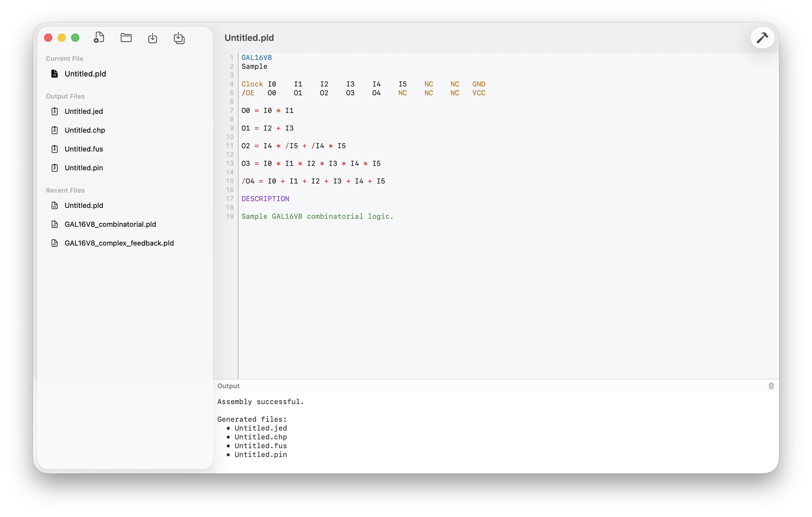812x517 pixels.
Task: Open Untitled.pld in Recent Files
Action: coord(84,206)
